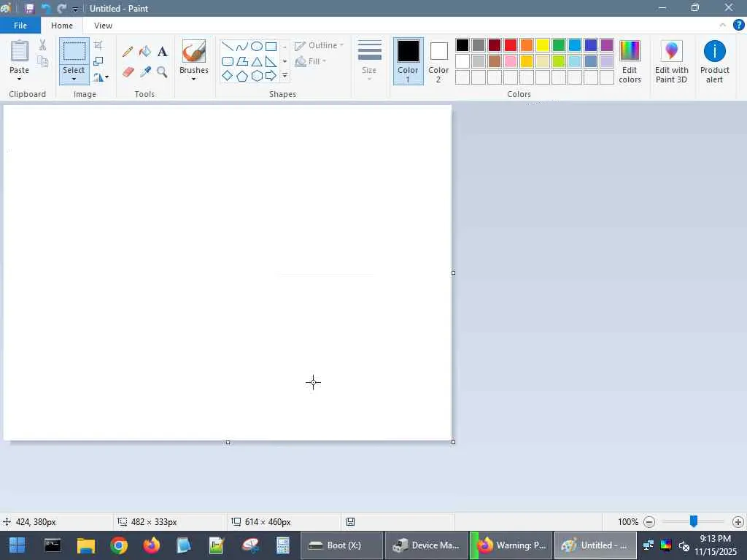Switch to the View tab

pos(104,26)
